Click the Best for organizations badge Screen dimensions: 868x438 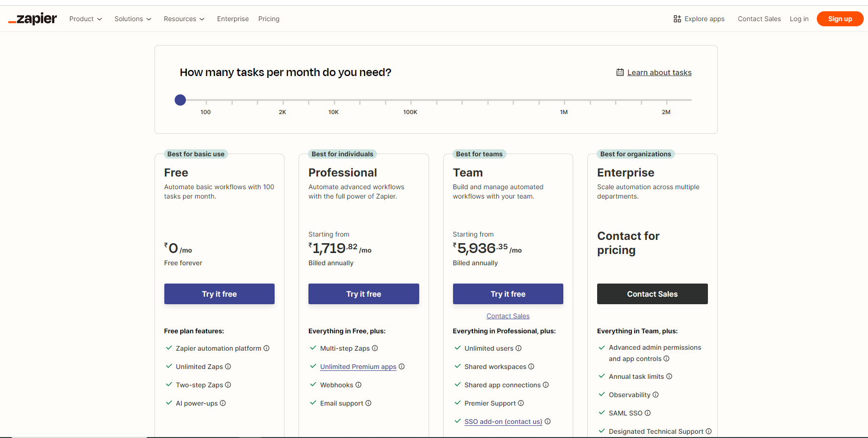point(636,154)
